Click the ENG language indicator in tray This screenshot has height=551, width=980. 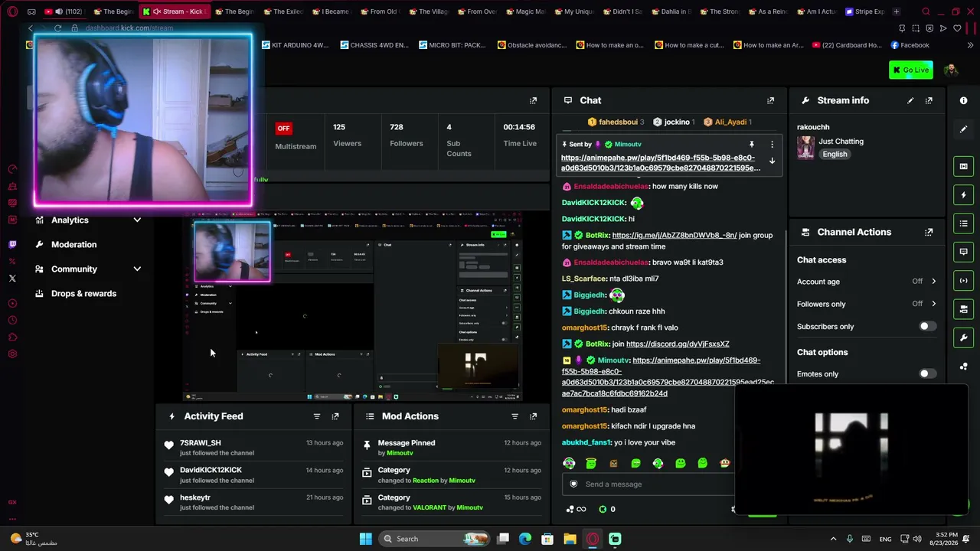coord(885,539)
